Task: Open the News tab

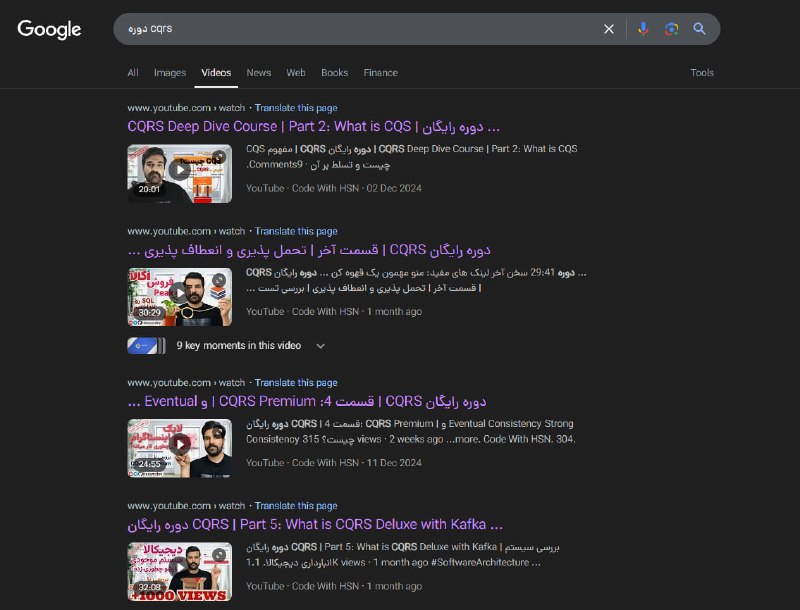Action: [x=259, y=72]
